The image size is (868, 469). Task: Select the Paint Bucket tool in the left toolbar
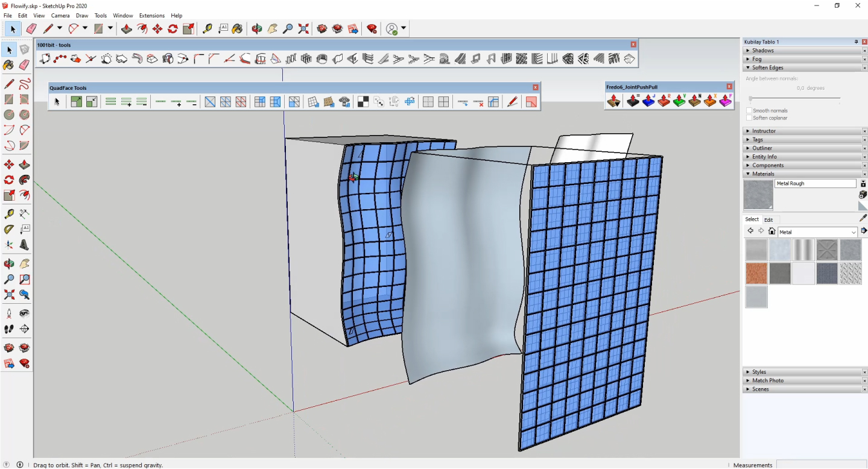pyautogui.click(x=8, y=65)
